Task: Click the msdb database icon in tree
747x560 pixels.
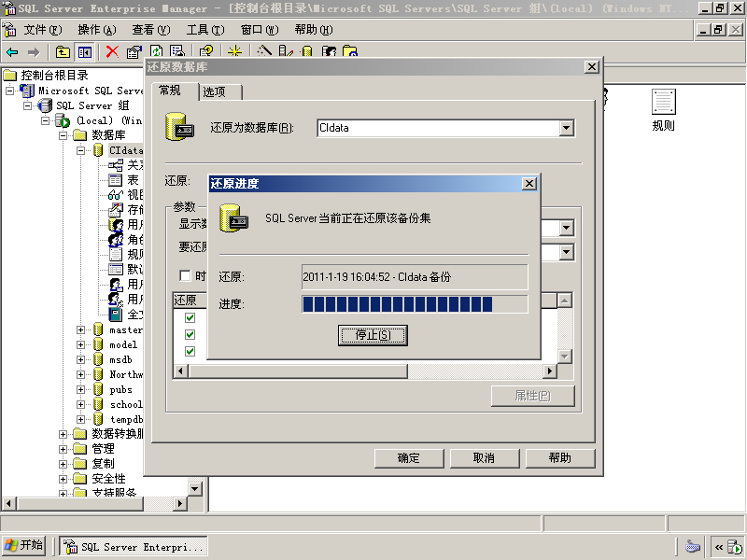Action: tap(98, 359)
